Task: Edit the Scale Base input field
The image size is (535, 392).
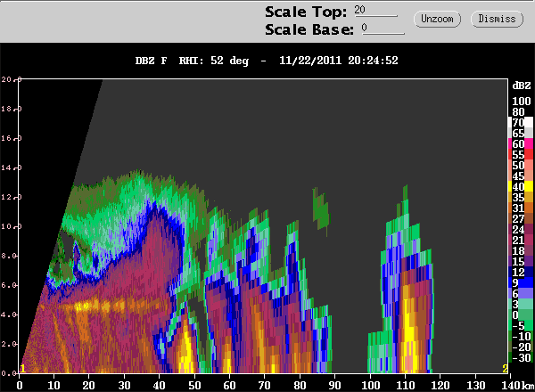Action: (x=383, y=29)
